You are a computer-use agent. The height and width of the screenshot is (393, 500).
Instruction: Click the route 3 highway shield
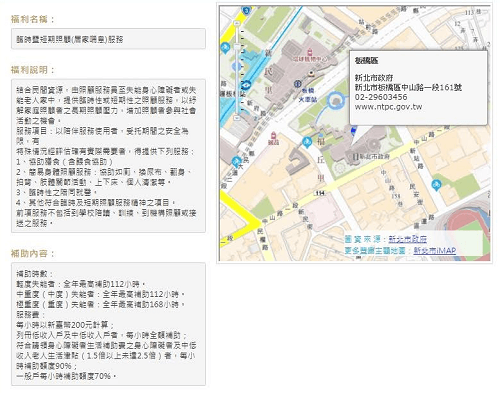tap(246, 10)
